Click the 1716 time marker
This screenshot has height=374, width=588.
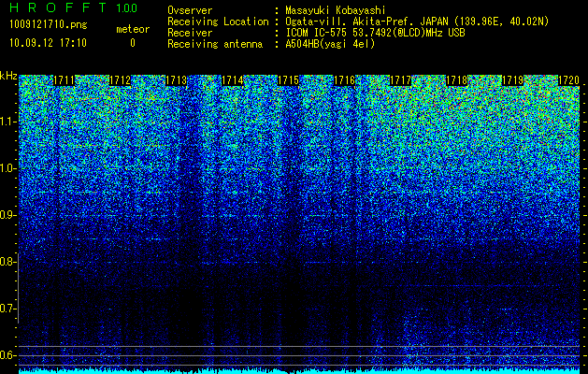(345, 80)
